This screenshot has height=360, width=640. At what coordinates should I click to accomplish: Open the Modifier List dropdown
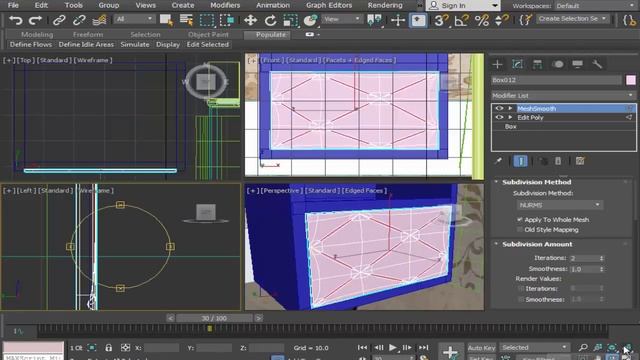[x=563, y=96]
